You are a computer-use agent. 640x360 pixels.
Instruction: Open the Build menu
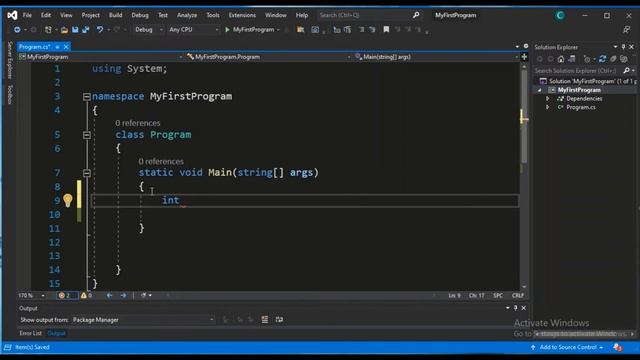tap(116, 15)
